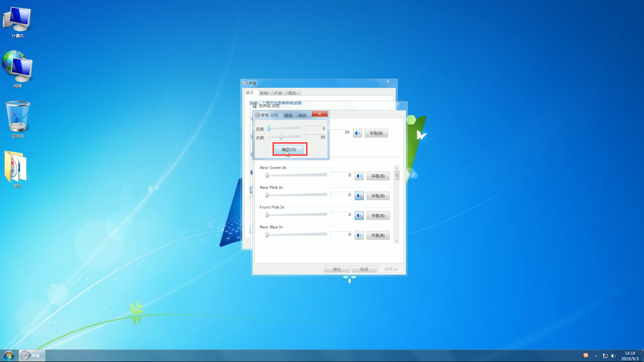The image size is (644, 362).
Task: Click the Front Pink In value field
Action: click(x=341, y=215)
